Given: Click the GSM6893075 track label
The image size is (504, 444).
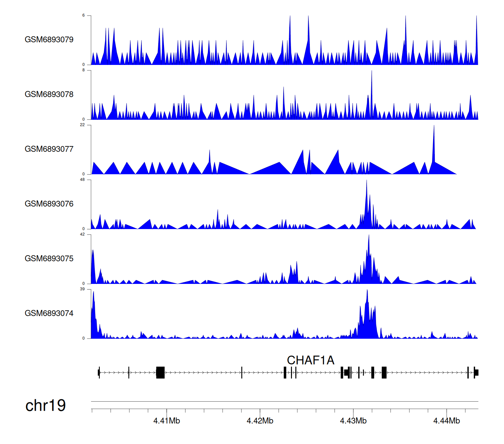Looking at the screenshot, I should [49, 259].
